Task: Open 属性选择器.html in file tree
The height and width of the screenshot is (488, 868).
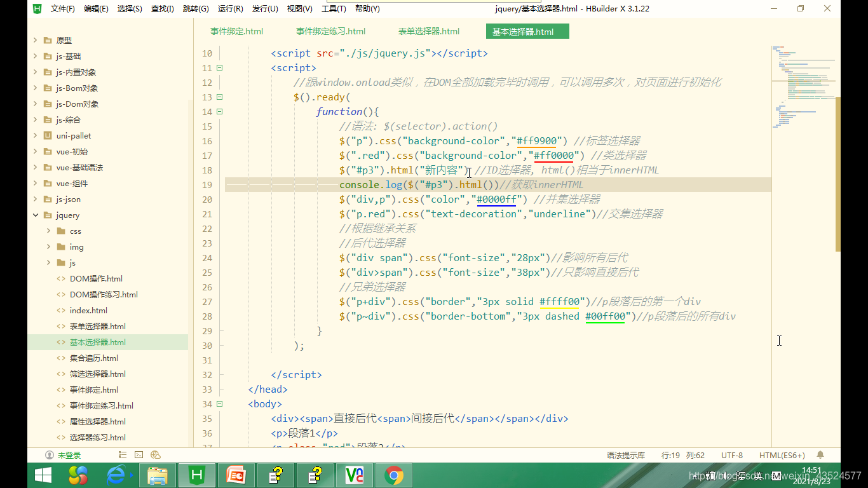Action: tap(98, 421)
